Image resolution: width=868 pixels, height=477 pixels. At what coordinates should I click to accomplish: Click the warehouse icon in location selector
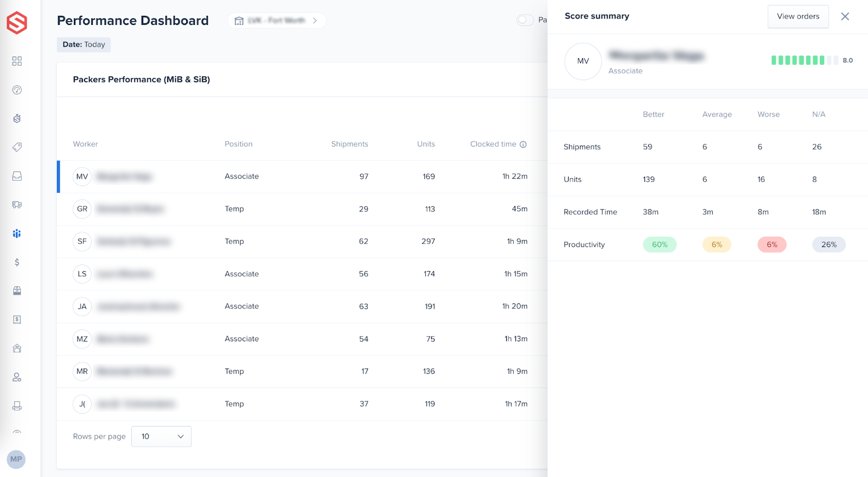tap(239, 21)
